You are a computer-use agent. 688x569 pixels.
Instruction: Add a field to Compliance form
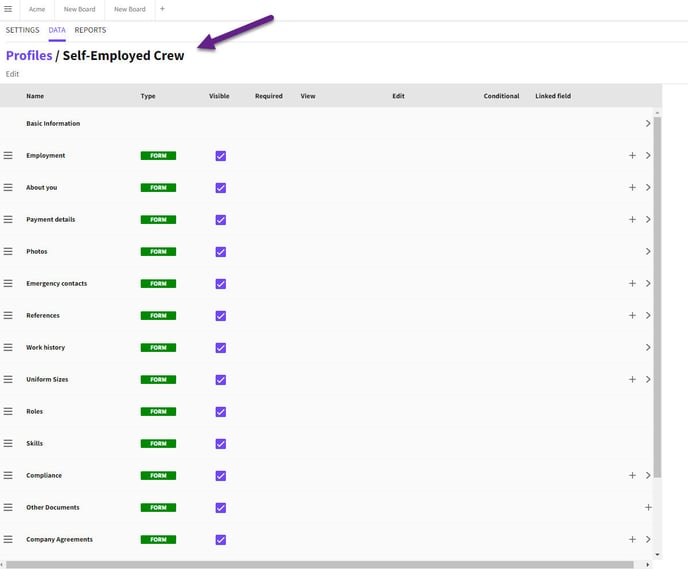pyautogui.click(x=632, y=476)
